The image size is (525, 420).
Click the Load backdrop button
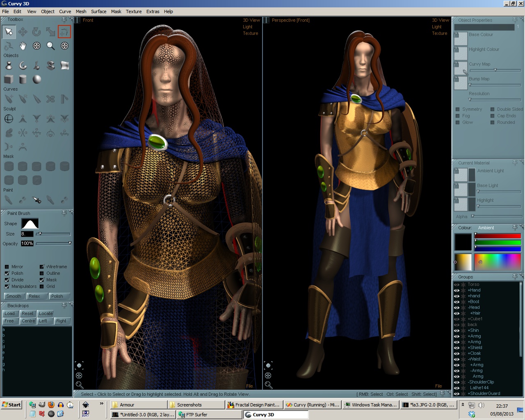click(10, 313)
